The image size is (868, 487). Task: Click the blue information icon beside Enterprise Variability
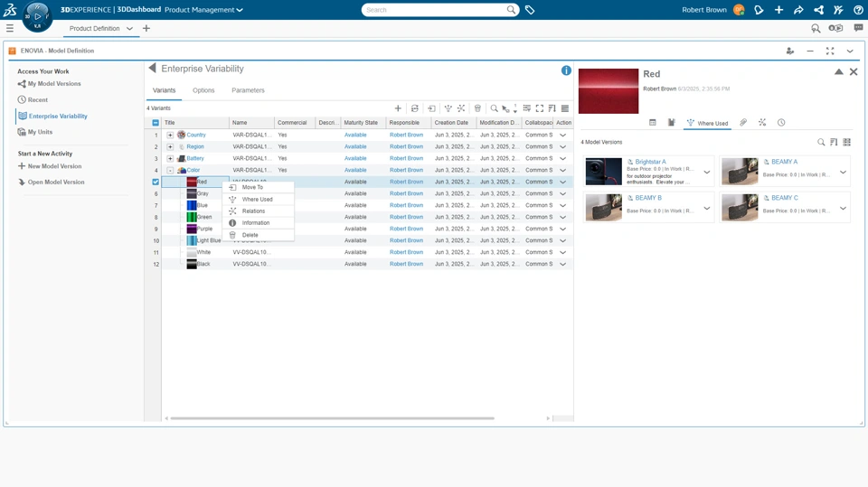[566, 70]
